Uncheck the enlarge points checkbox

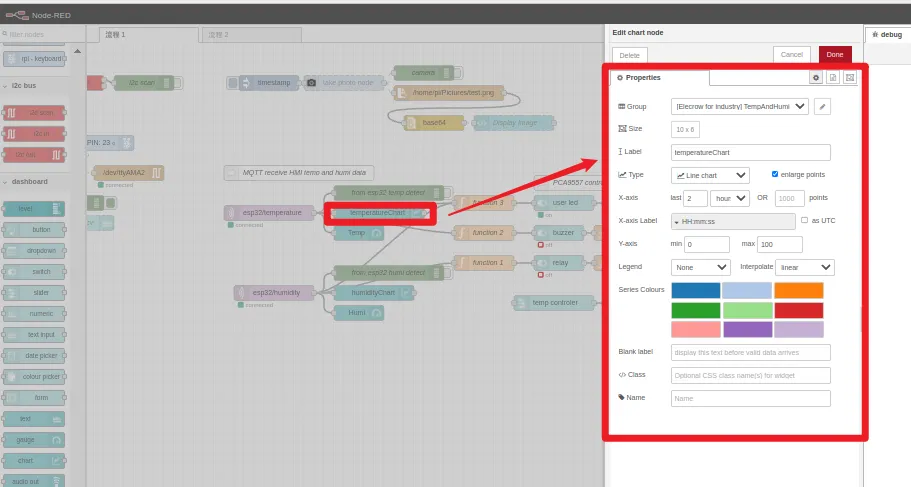click(775, 174)
